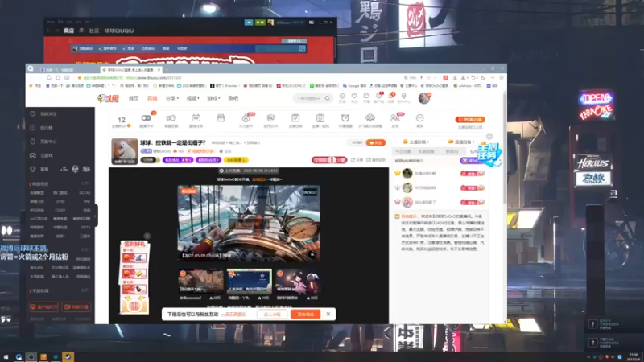Open the streamer polar bear avatar

pos(125,151)
